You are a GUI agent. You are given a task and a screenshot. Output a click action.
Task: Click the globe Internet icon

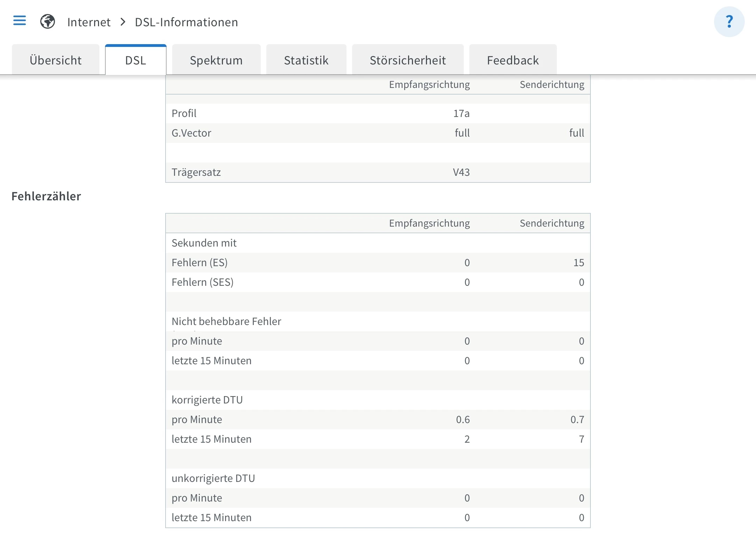point(48,22)
